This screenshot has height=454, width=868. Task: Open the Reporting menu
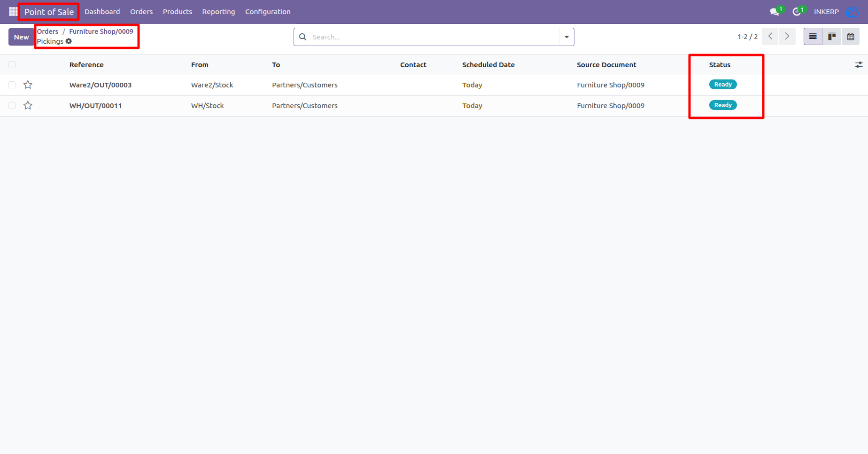tap(218, 12)
